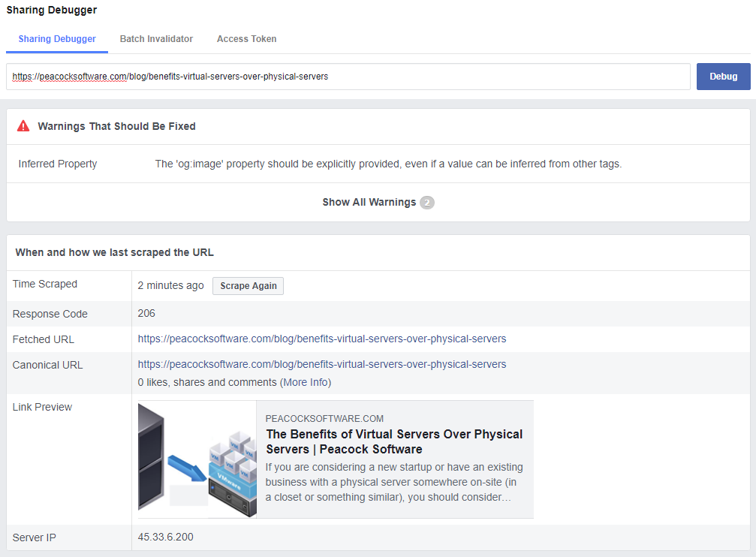Click the blue Debug button
Image resolution: width=756 pixels, height=557 pixels.
723,77
